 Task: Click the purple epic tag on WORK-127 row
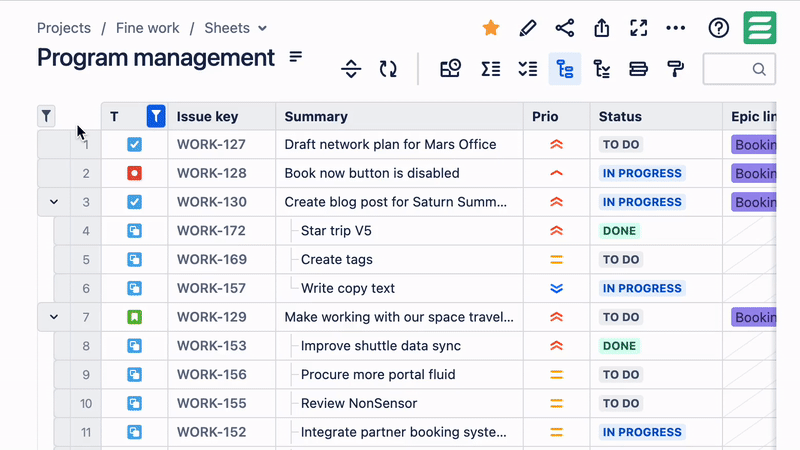point(754,144)
